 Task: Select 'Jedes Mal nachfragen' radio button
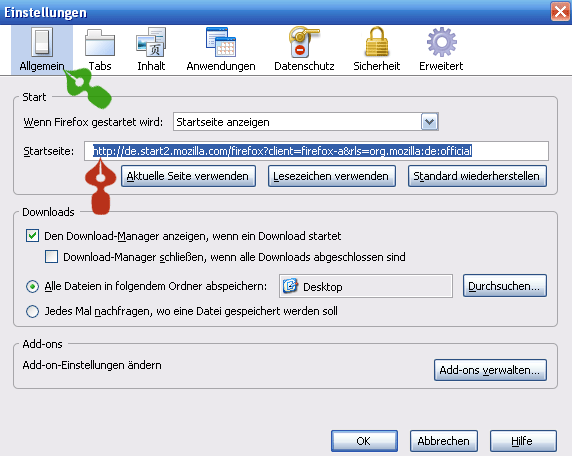click(32, 312)
